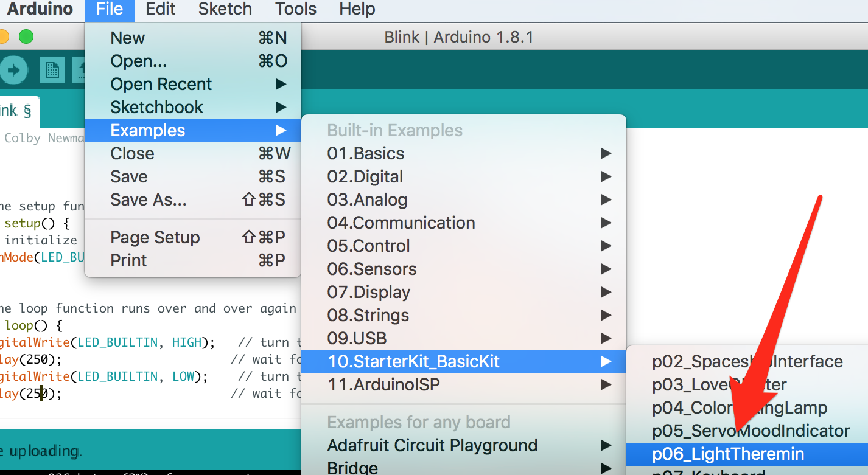Open the p05_ServoMoodIndicator example
This screenshot has width=868, height=475.
point(747,431)
